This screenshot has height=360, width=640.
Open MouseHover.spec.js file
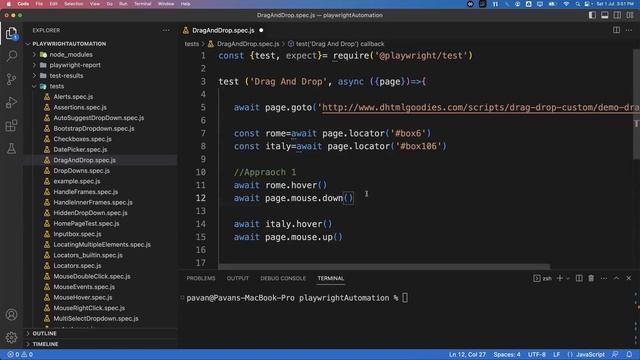pos(83,297)
